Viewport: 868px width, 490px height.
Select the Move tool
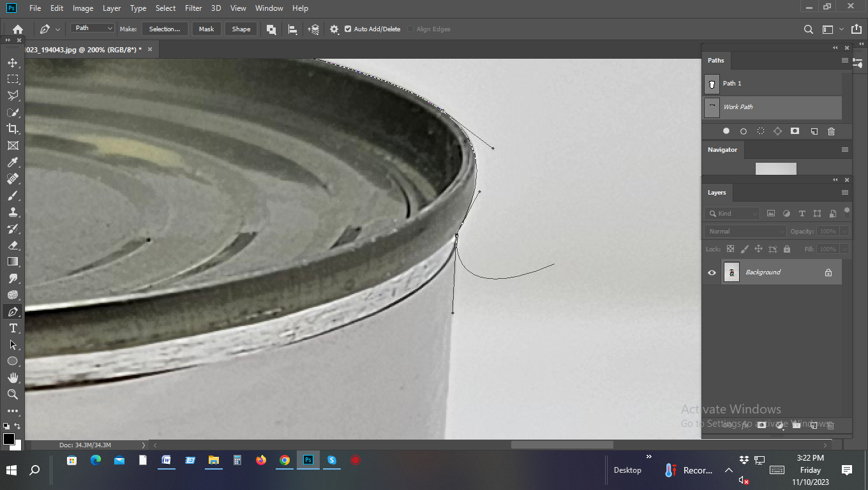(x=12, y=63)
